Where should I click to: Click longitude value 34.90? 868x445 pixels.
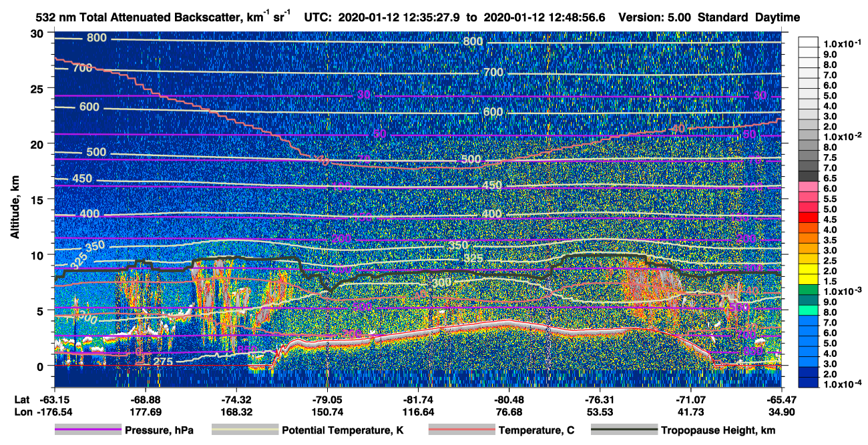(781, 412)
